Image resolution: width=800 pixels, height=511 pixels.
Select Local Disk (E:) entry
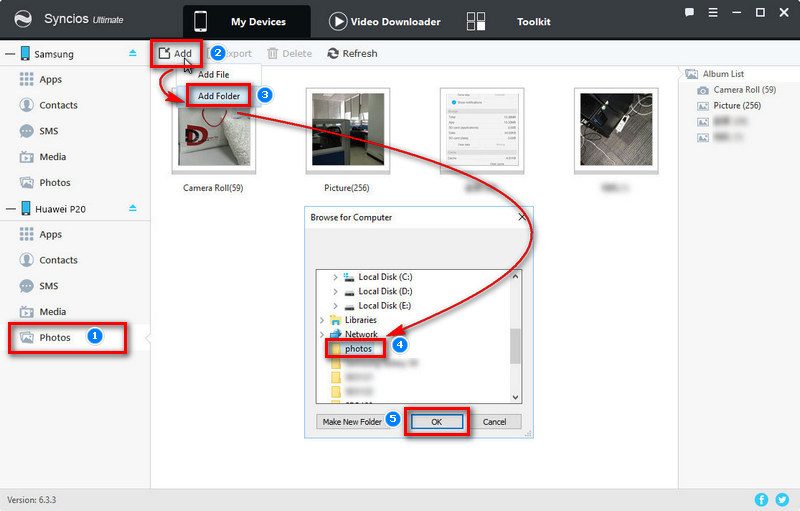point(384,305)
